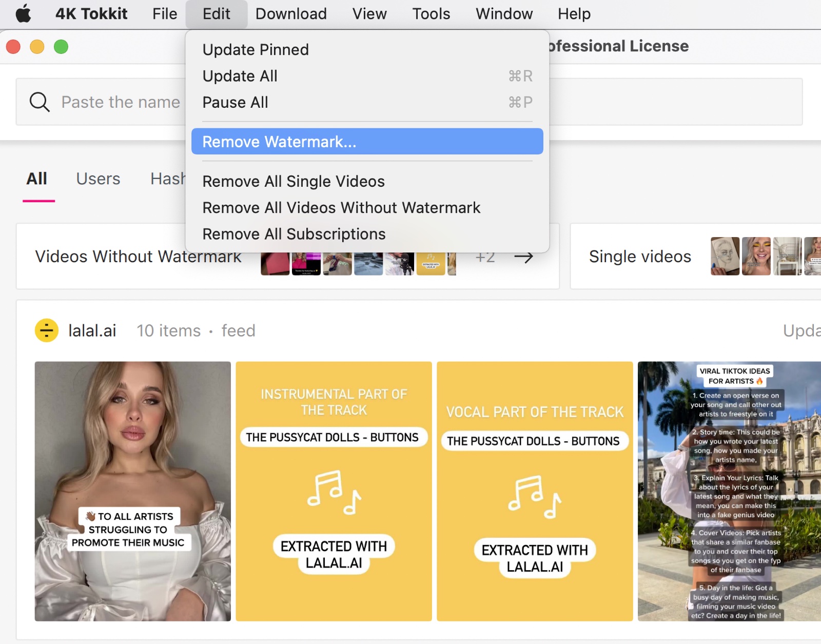This screenshot has height=644, width=821.
Task: Select Pause All in Edit menu
Action: (x=367, y=102)
